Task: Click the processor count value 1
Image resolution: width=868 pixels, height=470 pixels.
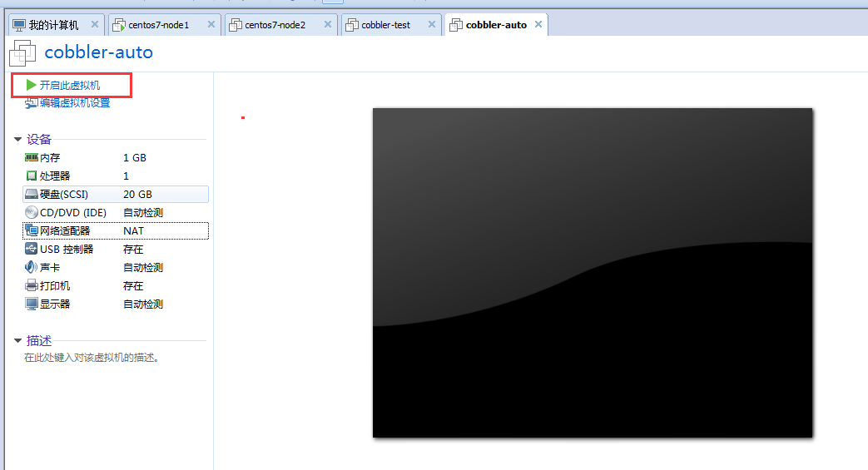Action: pyautogui.click(x=126, y=176)
